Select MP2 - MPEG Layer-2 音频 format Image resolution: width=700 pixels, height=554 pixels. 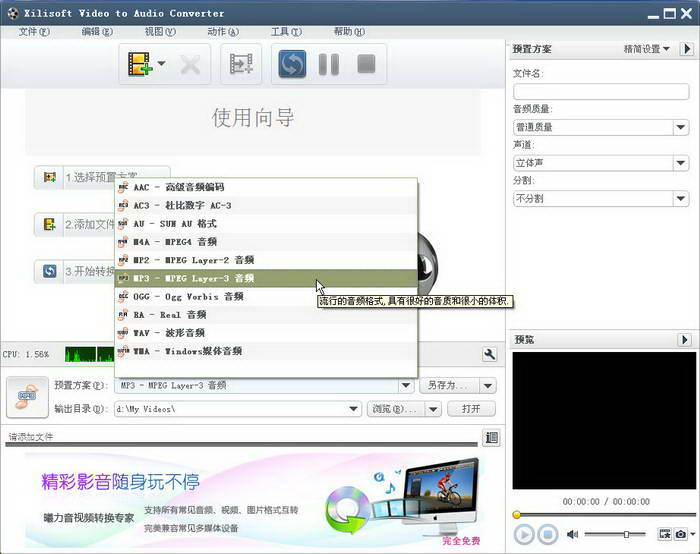pyautogui.click(x=266, y=260)
